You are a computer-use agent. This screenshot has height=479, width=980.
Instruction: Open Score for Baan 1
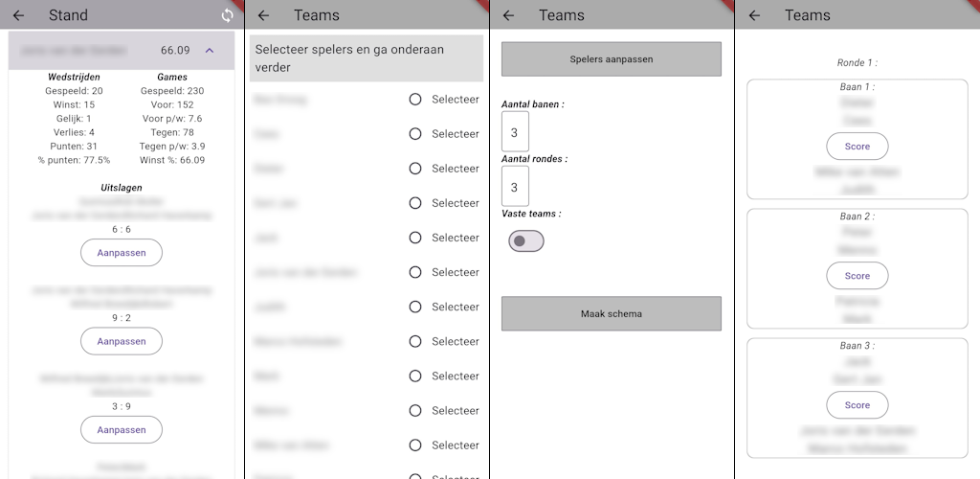pos(857,147)
